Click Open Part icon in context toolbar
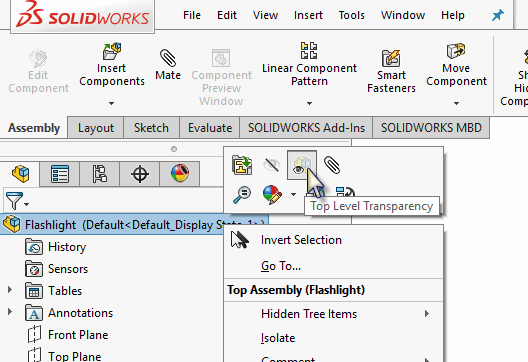 click(242, 165)
